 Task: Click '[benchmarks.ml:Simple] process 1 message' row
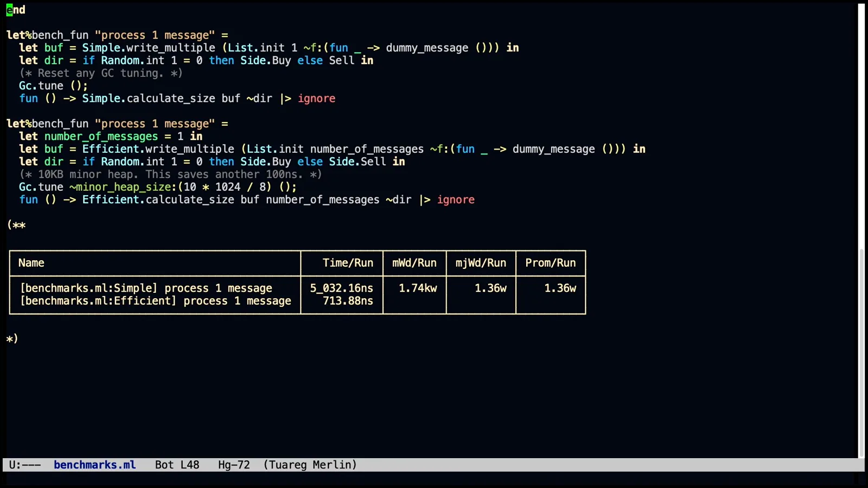[146, 288]
